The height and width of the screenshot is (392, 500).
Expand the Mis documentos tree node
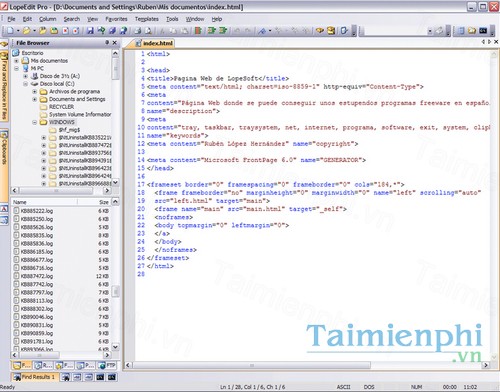click(x=16, y=61)
